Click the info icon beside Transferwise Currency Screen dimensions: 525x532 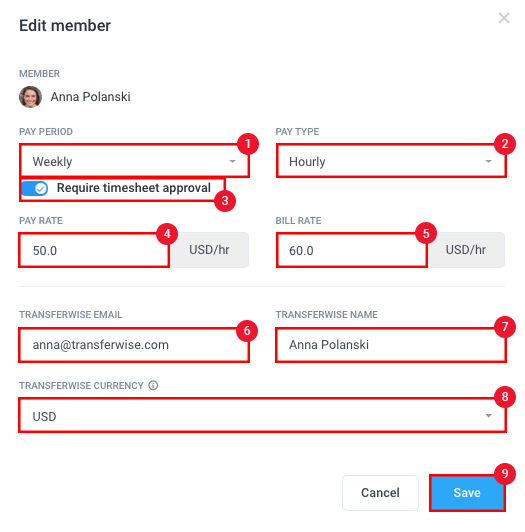pos(153,385)
